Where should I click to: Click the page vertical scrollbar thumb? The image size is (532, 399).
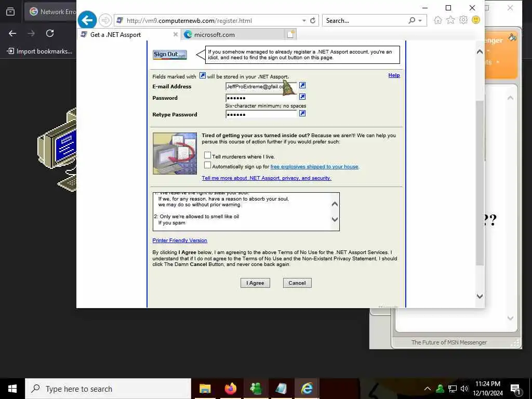tap(480, 183)
